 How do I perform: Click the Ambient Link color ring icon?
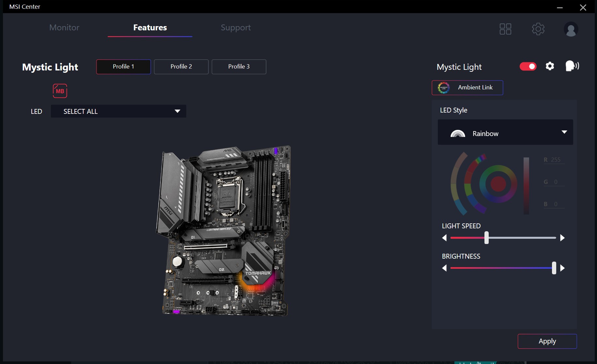(444, 88)
